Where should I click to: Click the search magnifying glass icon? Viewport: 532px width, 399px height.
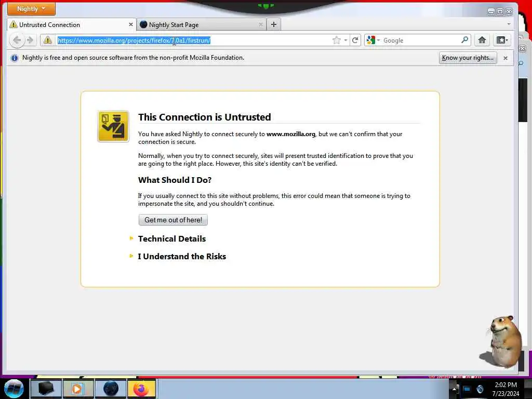[x=464, y=40]
